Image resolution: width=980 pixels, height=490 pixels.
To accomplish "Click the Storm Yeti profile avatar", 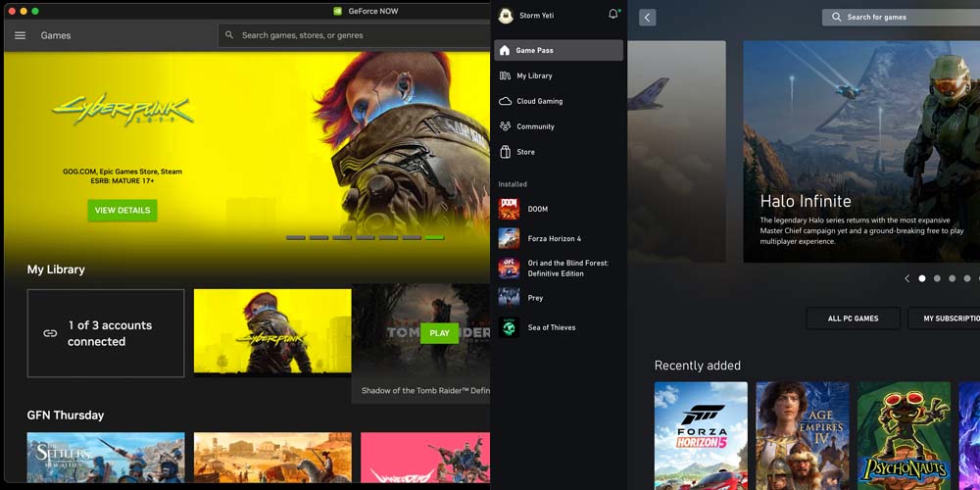I will [x=506, y=16].
